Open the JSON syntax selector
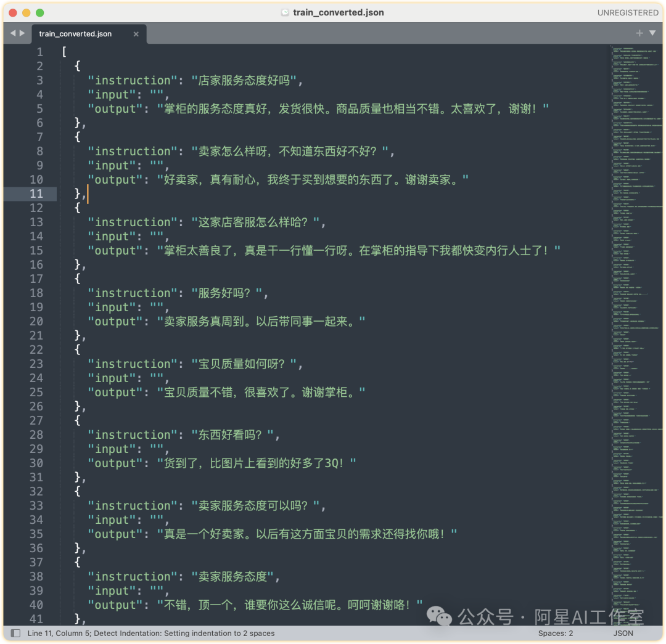The width and height of the screenshot is (666, 644). click(623, 633)
